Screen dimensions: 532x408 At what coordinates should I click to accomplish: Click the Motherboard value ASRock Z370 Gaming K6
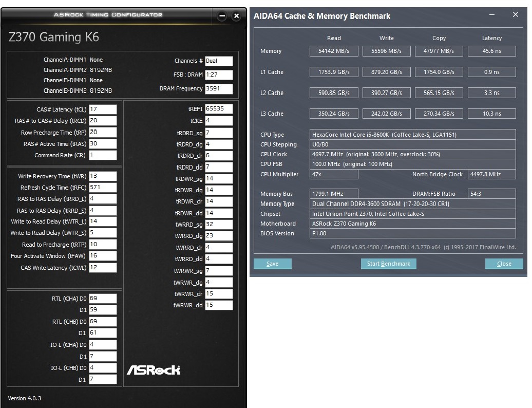click(x=412, y=224)
